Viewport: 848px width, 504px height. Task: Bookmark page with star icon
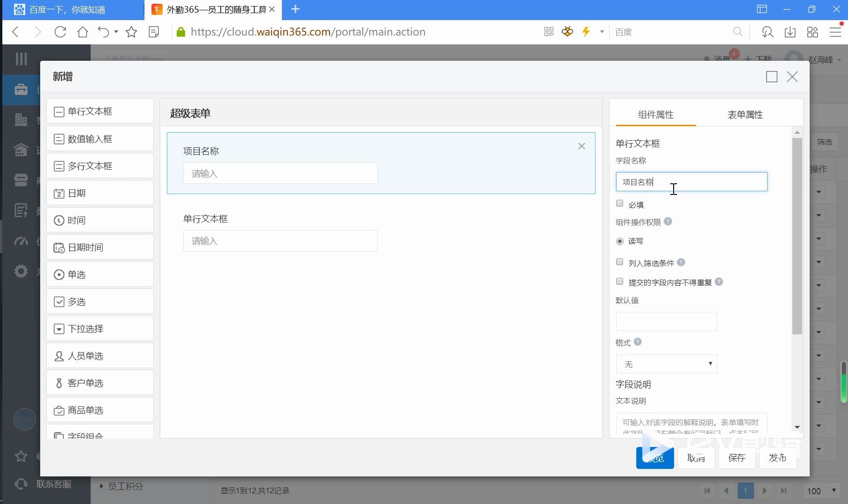(131, 32)
